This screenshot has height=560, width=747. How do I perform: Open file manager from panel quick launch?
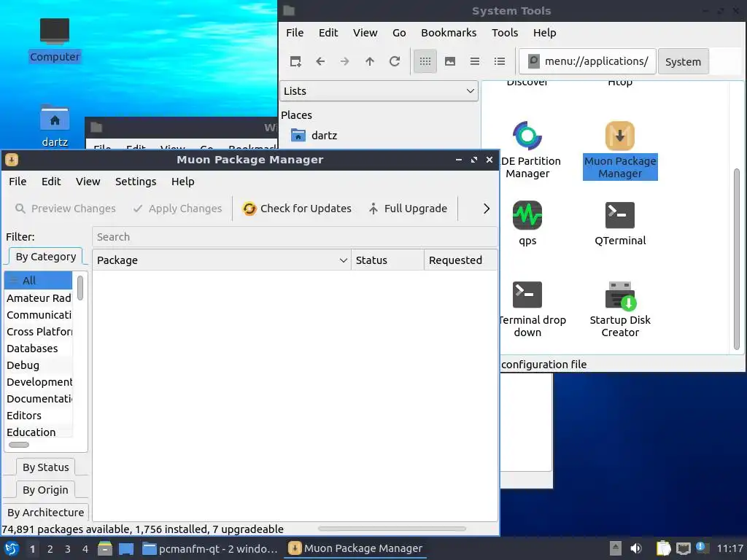[x=104, y=548]
